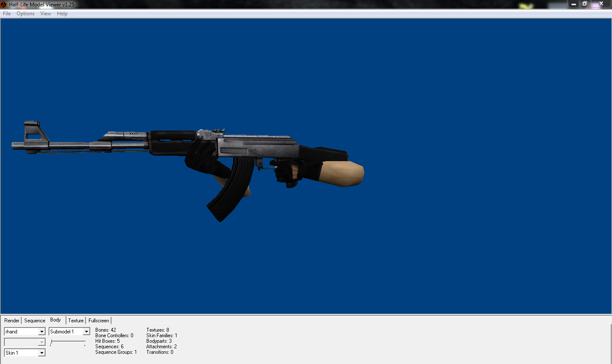Select the Body tab

click(55, 320)
